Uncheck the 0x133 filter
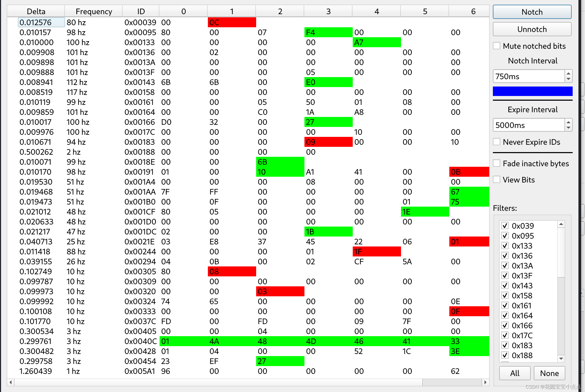The width and height of the screenshot is (585, 392). (x=505, y=246)
